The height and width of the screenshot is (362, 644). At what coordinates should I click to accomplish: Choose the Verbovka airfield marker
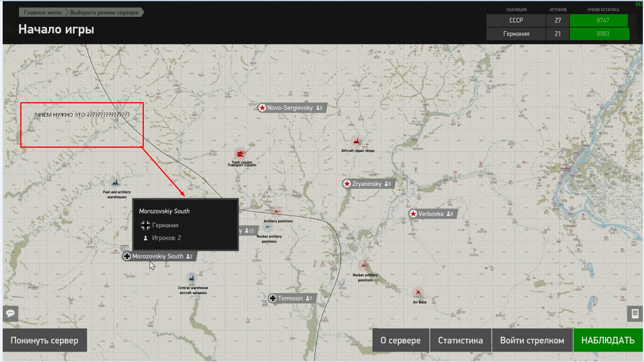coord(432,214)
